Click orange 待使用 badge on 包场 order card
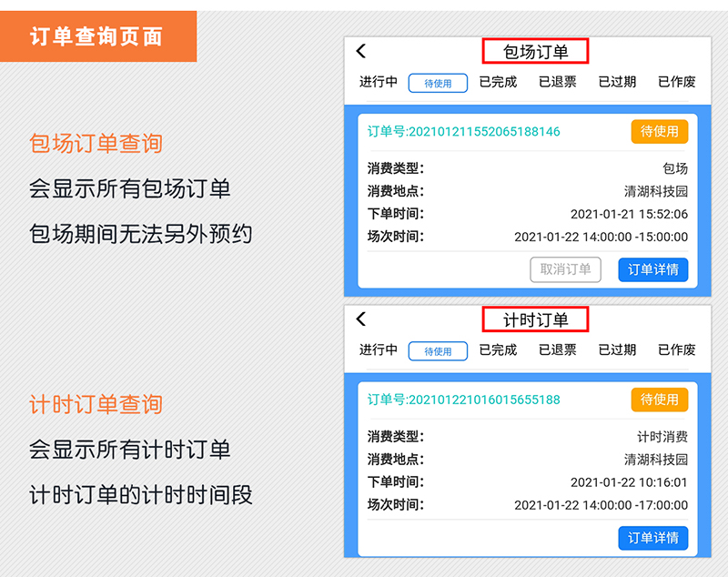The height and width of the screenshot is (577, 728). 660,132
